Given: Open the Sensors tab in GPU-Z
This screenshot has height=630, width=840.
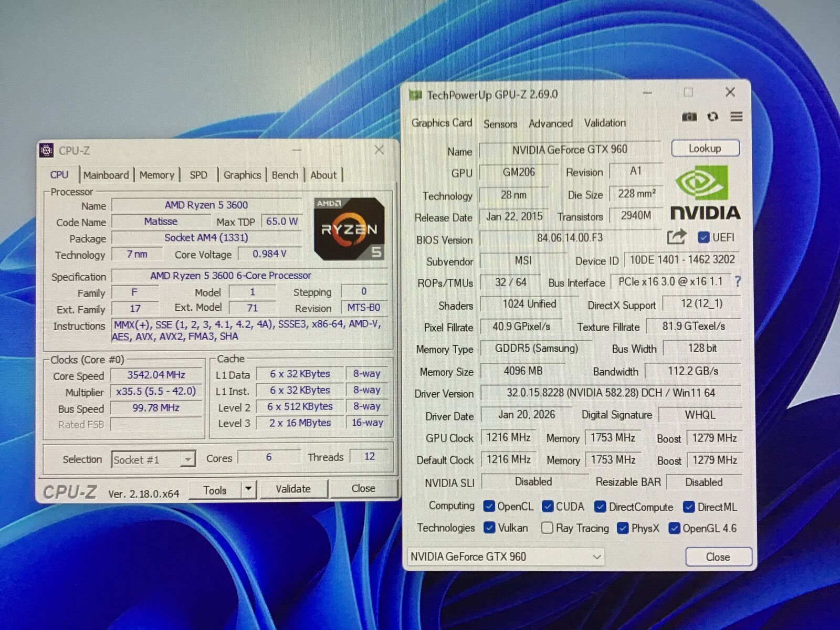Looking at the screenshot, I should 500,124.
